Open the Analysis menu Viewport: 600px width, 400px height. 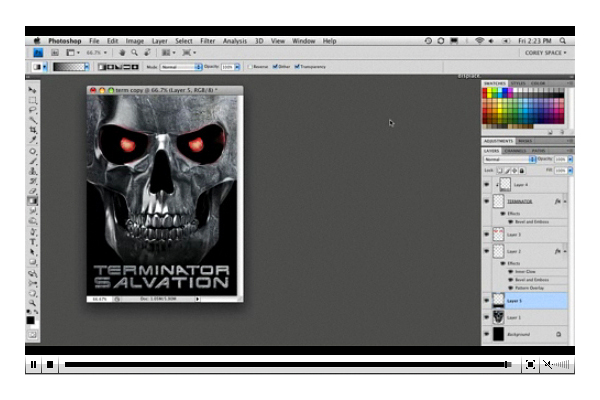tap(235, 41)
